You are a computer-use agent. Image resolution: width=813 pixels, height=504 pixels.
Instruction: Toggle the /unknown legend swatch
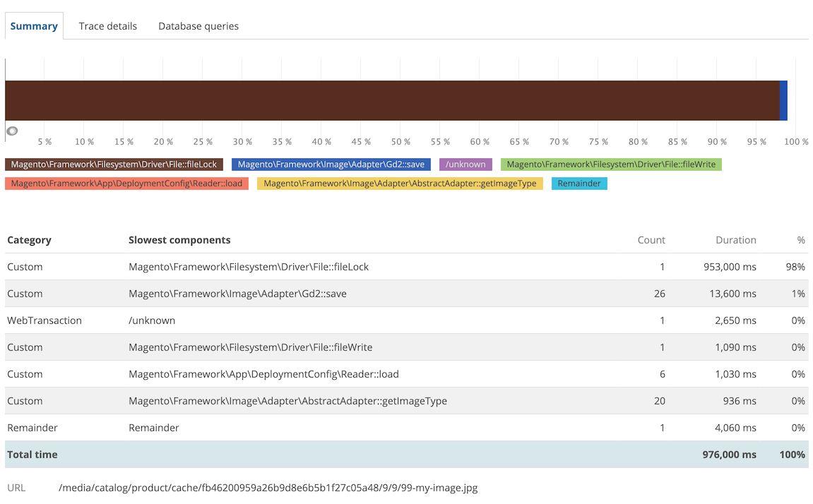tap(465, 164)
